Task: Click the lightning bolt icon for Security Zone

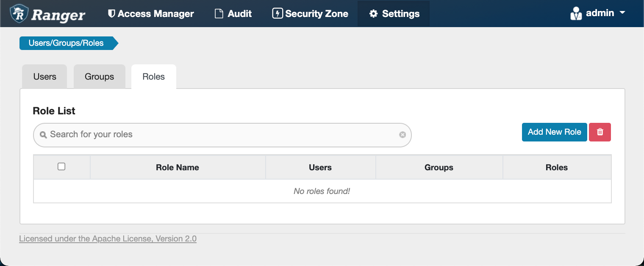Action: [277, 13]
